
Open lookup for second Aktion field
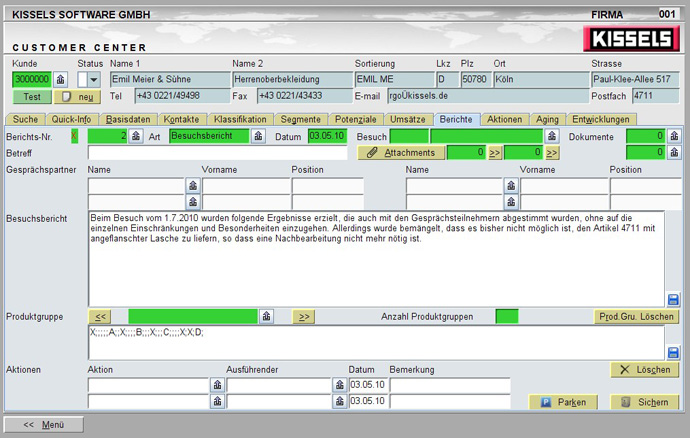coord(217,401)
